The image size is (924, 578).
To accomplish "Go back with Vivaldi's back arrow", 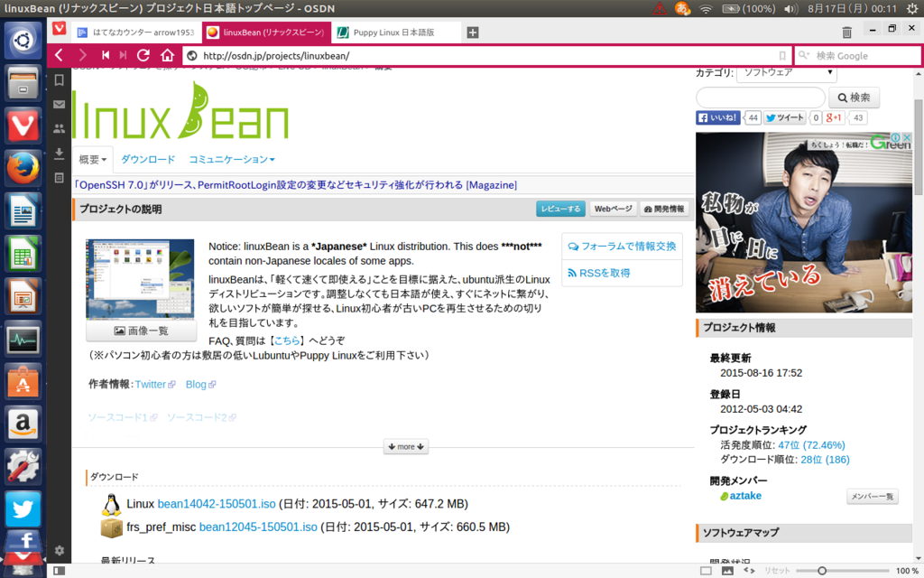I will tap(59, 55).
